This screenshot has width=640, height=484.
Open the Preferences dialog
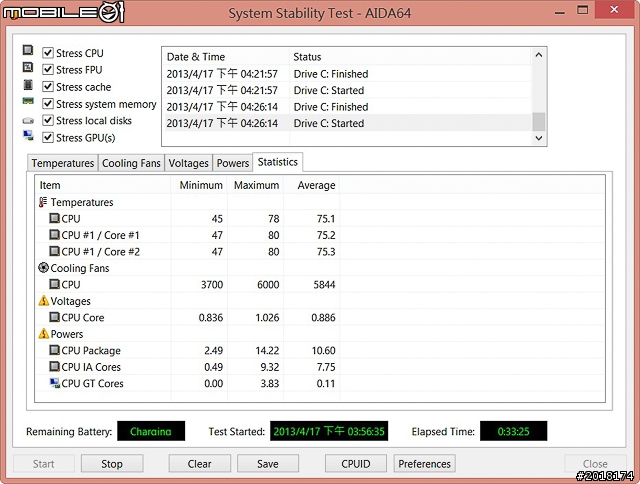(424, 464)
